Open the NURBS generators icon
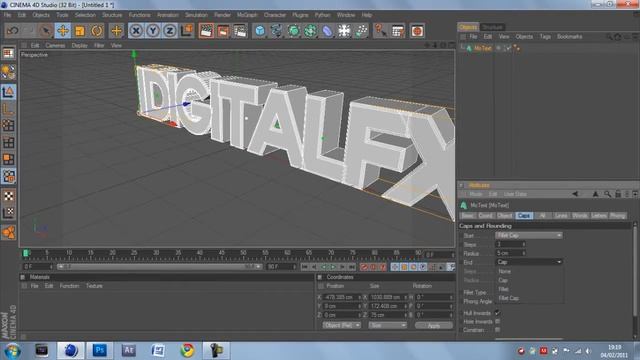Screen dimensions: 640x360 293,31
